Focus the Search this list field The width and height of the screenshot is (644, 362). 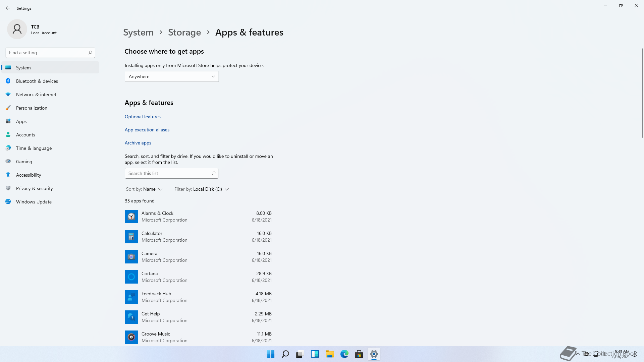tap(172, 173)
